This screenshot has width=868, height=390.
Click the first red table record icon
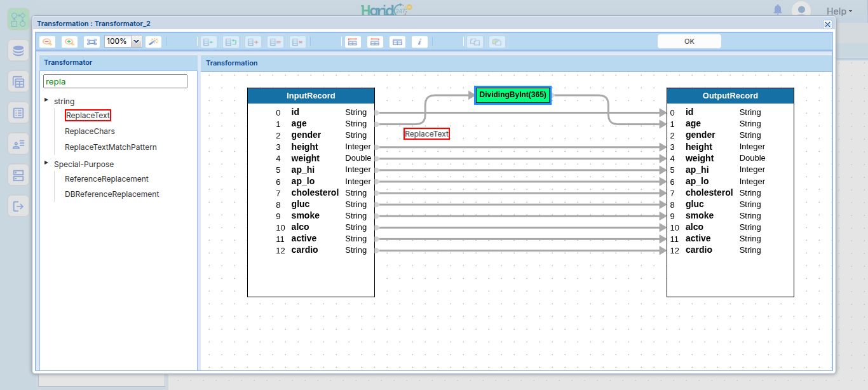[353, 42]
